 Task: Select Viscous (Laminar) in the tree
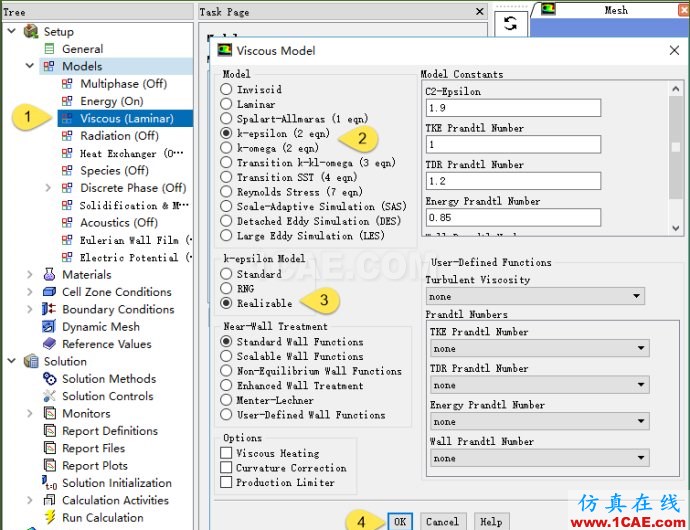click(x=127, y=118)
